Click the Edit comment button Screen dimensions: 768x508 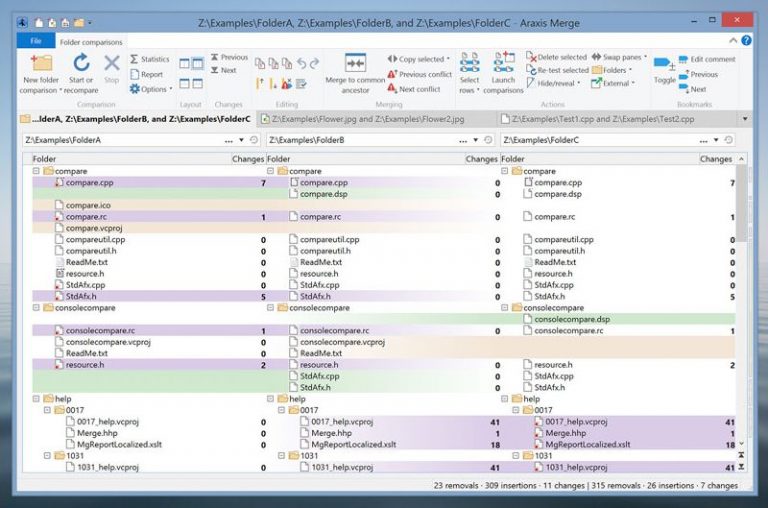tap(707, 59)
